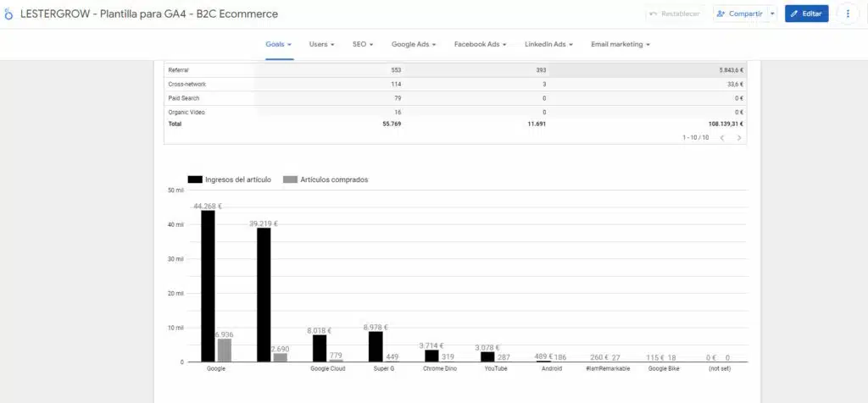
Task: Click the Looker Studio logo icon
Action: click(8, 14)
